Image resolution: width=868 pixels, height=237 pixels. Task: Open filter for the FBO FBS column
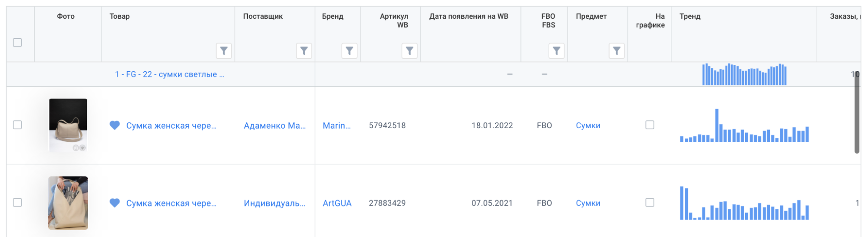tap(556, 51)
